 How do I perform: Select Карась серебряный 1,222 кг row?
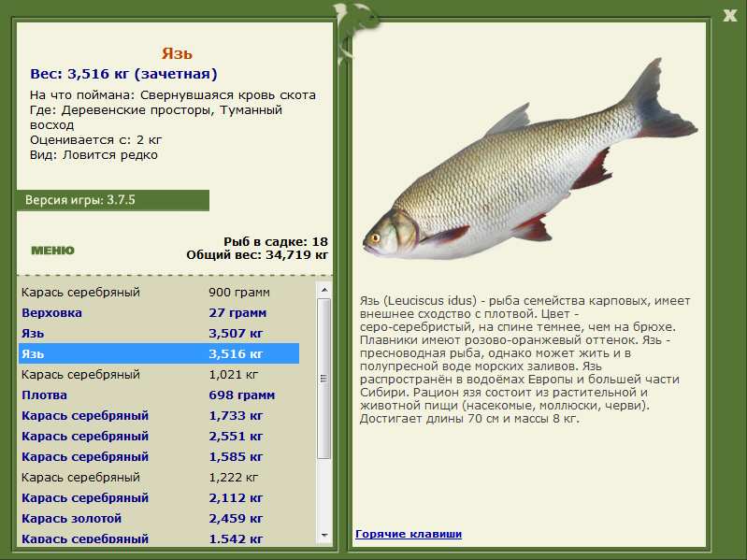(x=159, y=477)
